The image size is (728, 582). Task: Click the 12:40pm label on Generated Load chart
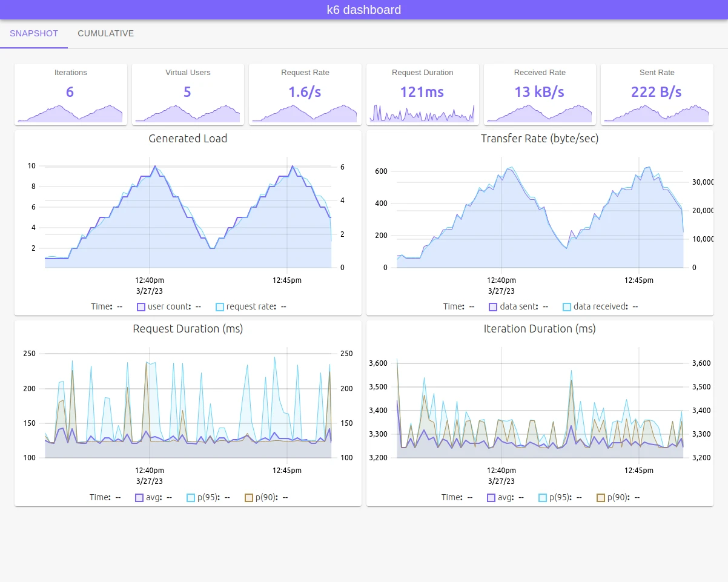pos(150,280)
